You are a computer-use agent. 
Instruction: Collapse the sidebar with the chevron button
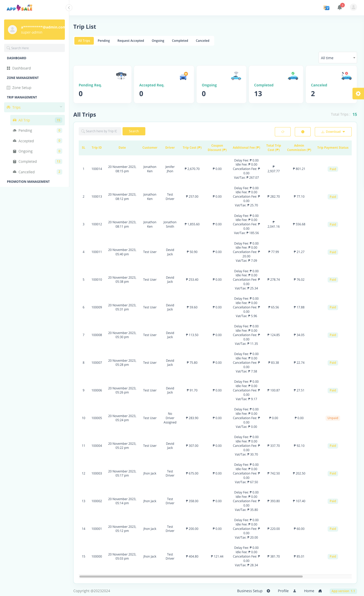(69, 8)
